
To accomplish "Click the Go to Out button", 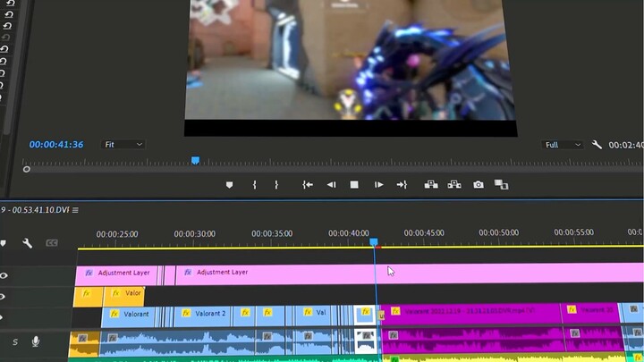I will pyautogui.click(x=402, y=185).
